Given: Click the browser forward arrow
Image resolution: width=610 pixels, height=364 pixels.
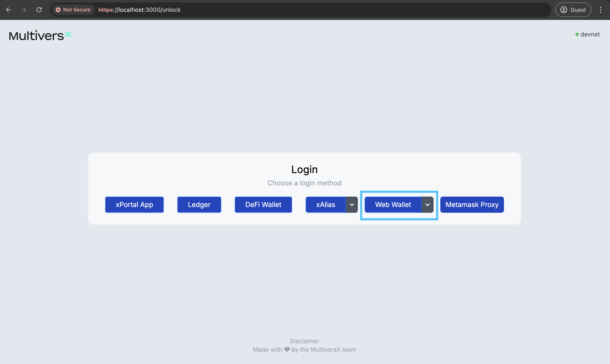Looking at the screenshot, I should [24, 10].
